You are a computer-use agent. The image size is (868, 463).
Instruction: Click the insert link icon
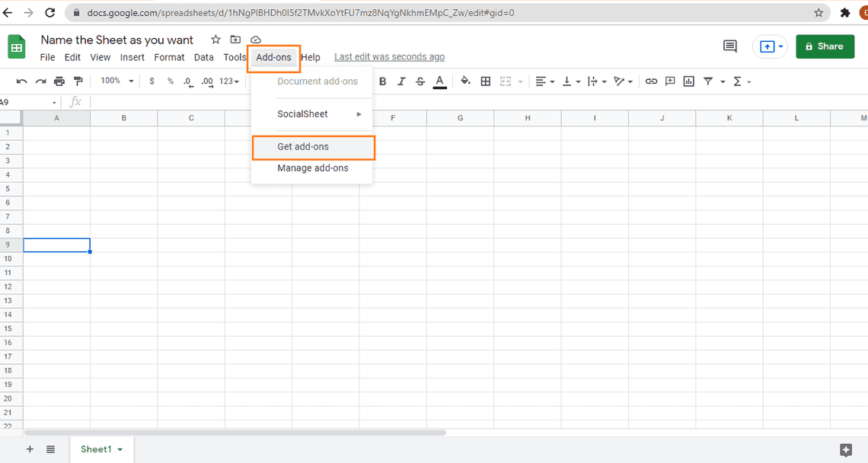[651, 81]
